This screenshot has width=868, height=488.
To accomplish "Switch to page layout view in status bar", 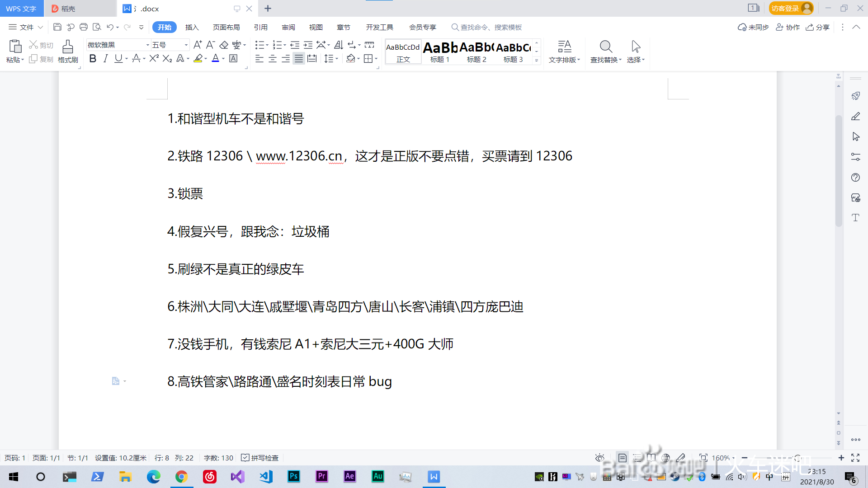I will (622, 458).
